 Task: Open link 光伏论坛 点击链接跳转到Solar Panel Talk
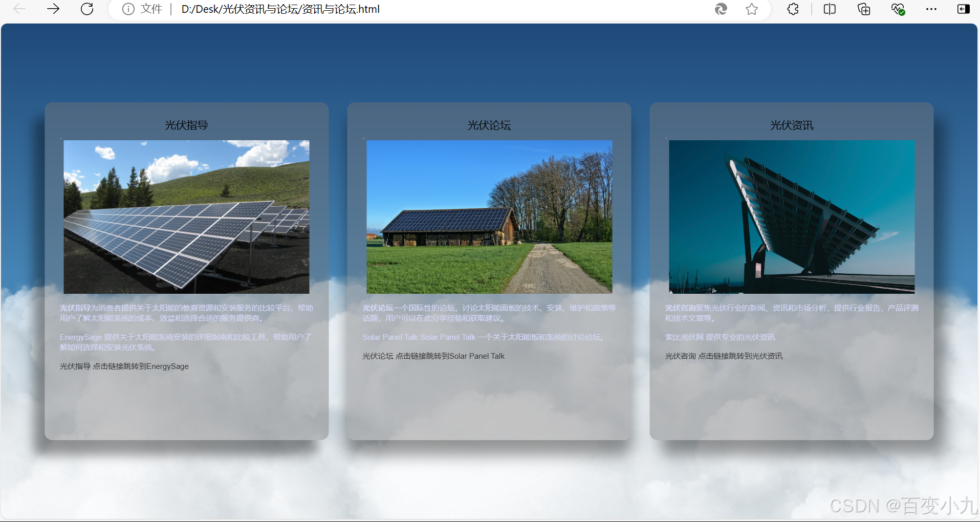tap(433, 356)
